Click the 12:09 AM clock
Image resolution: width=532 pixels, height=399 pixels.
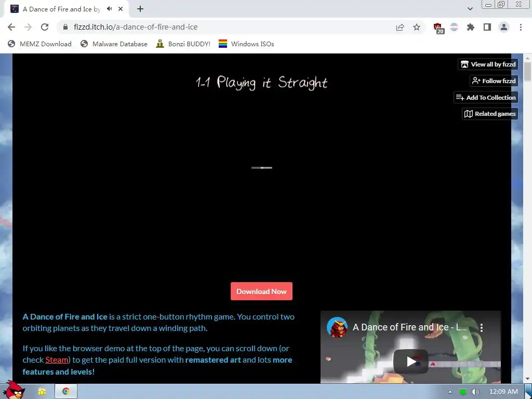point(503,392)
